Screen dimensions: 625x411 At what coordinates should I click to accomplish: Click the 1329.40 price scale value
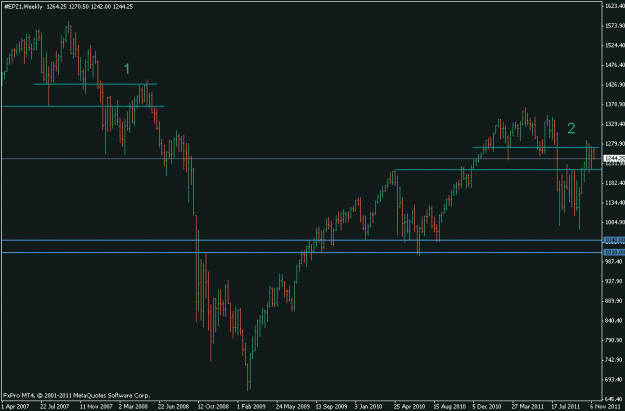[x=615, y=124]
